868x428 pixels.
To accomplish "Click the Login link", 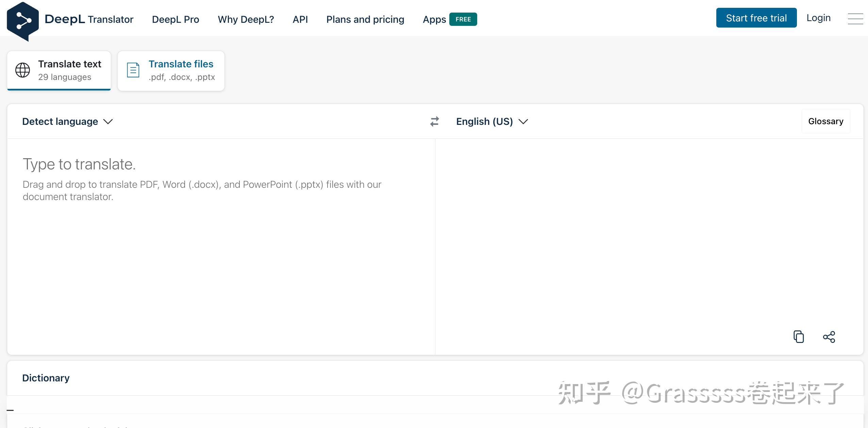I will click(x=818, y=18).
